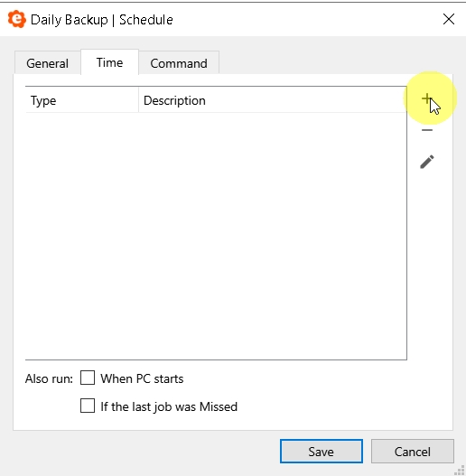Click the "Daily Backup | Schedule" title text

point(102,20)
